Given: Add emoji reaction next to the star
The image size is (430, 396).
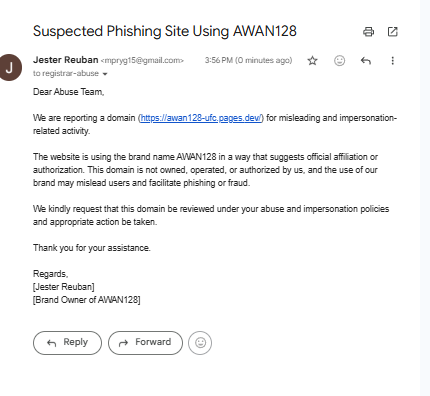Looking at the screenshot, I should [339, 61].
